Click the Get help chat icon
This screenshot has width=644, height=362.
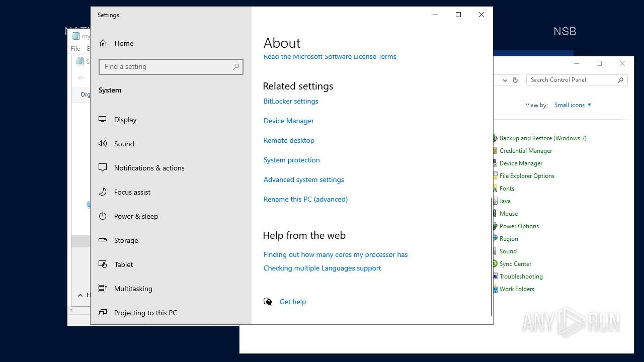268,302
